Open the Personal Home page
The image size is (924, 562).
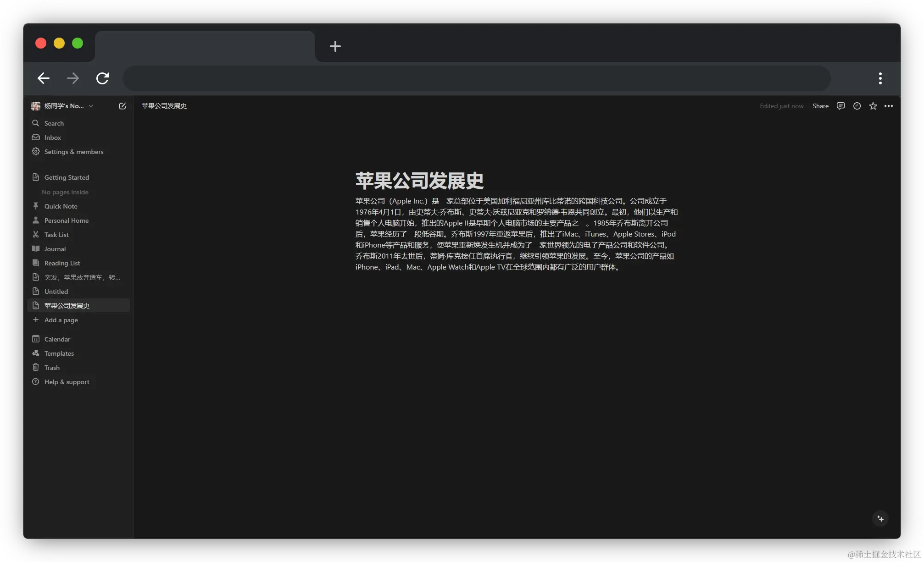(x=78, y=220)
